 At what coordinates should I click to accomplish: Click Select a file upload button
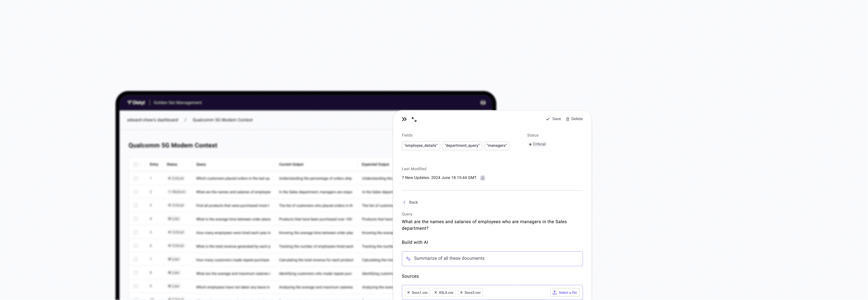pos(565,293)
